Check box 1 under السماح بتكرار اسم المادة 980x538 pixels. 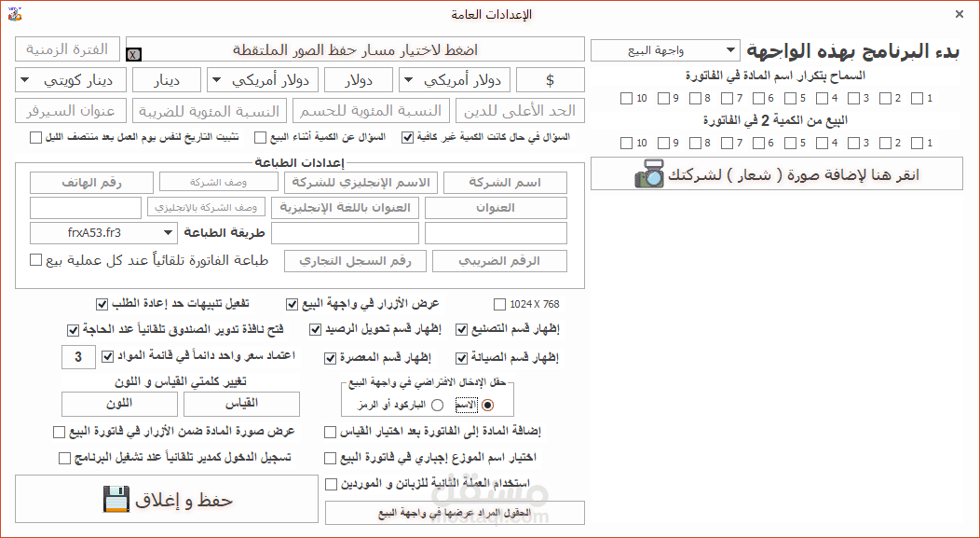tap(917, 98)
